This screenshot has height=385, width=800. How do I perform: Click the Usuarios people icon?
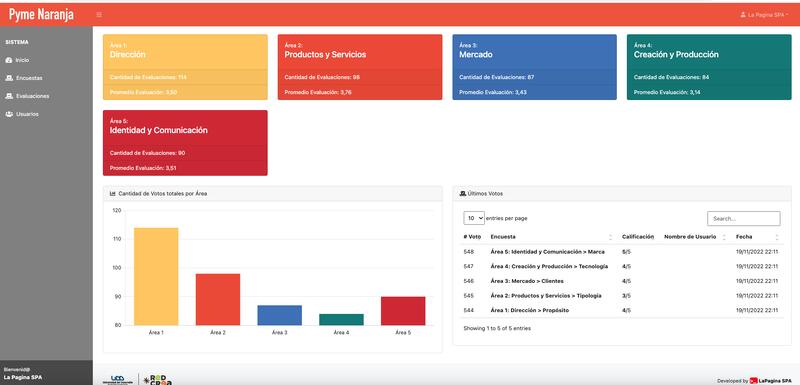point(9,114)
